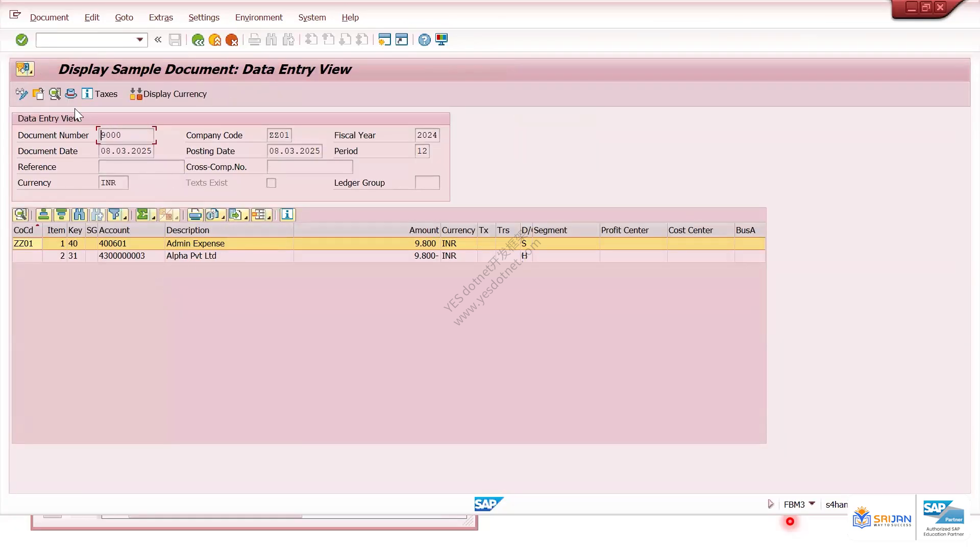
Task: Expand the Choose Layout dropdown arrow
Action: (x=269, y=217)
